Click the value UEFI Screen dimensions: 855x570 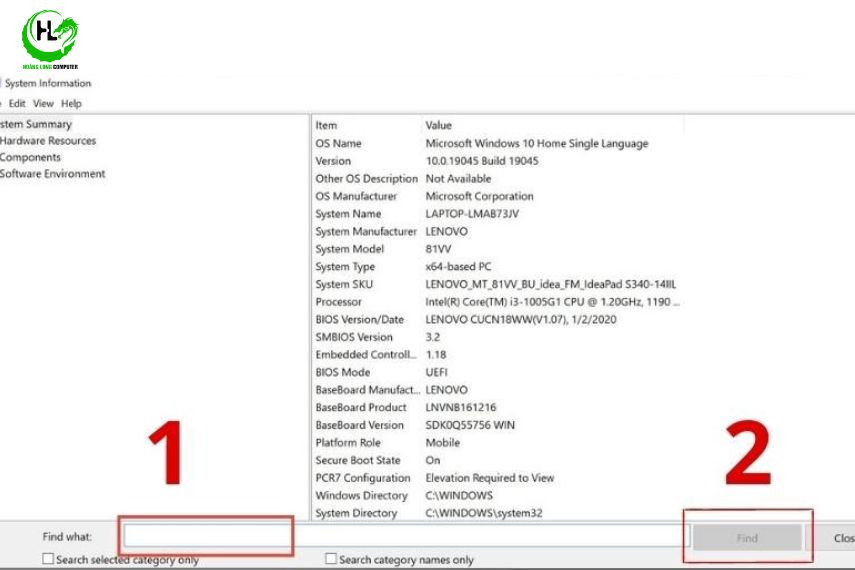coord(436,372)
